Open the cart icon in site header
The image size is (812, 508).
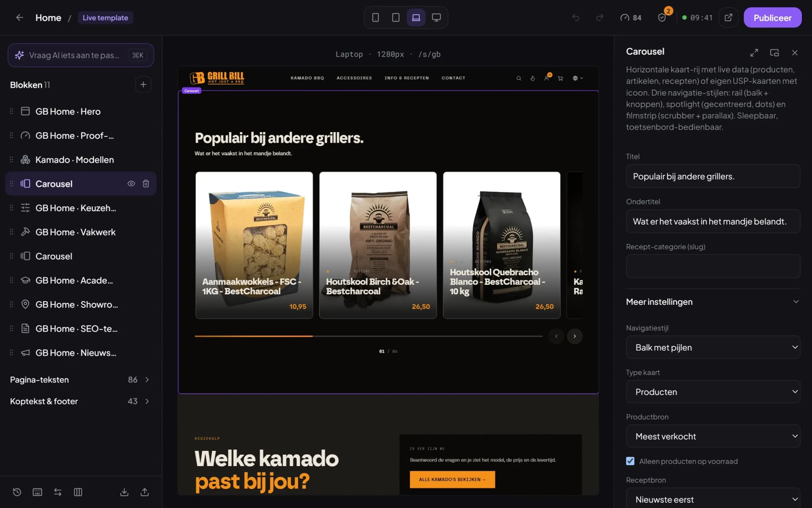560,78
